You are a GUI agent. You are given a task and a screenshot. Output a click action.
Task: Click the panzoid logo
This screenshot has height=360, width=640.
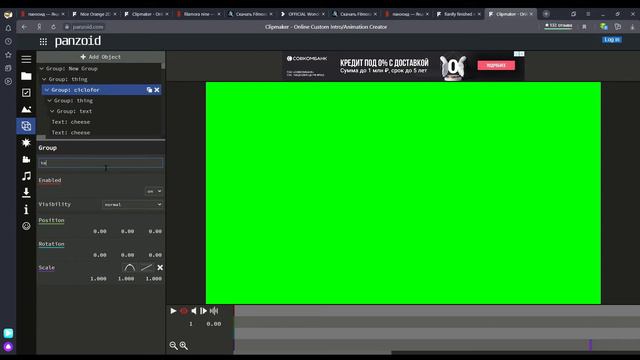[x=78, y=41]
